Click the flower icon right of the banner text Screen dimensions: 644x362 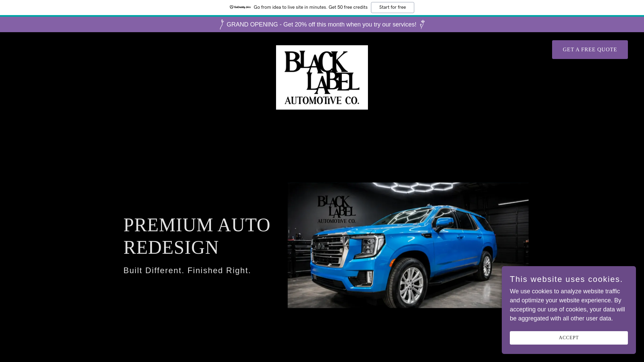422,24
